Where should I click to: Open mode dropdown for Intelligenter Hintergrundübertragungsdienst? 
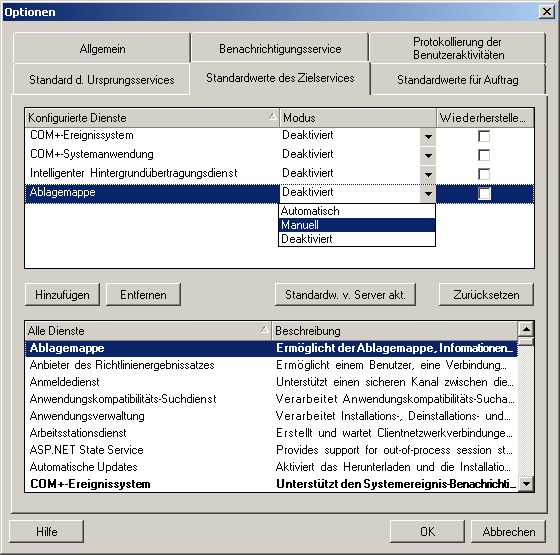428,174
